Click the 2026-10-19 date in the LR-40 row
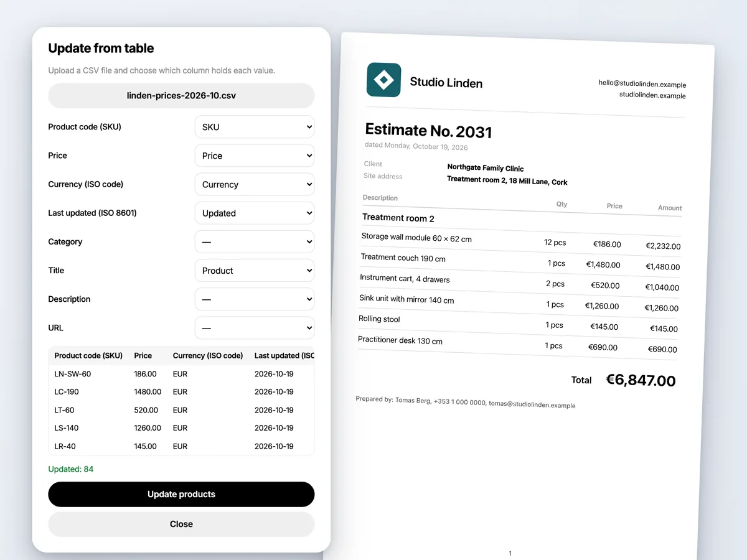The height and width of the screenshot is (560, 747). click(274, 446)
